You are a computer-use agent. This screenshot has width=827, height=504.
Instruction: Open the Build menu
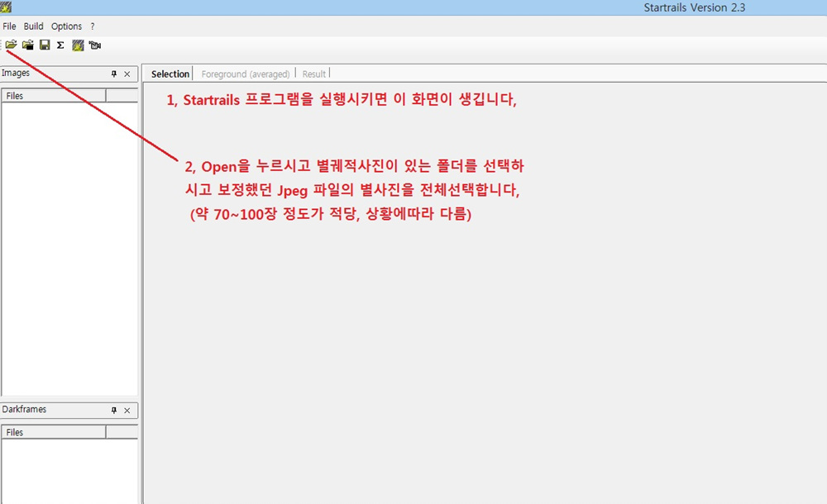(33, 26)
